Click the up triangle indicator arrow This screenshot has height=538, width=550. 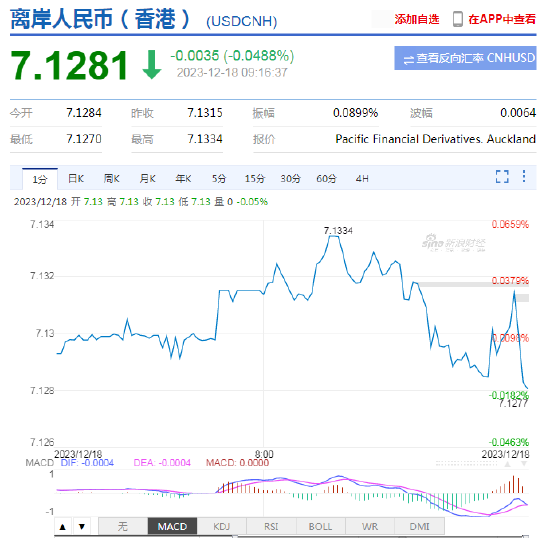[x=63, y=526]
